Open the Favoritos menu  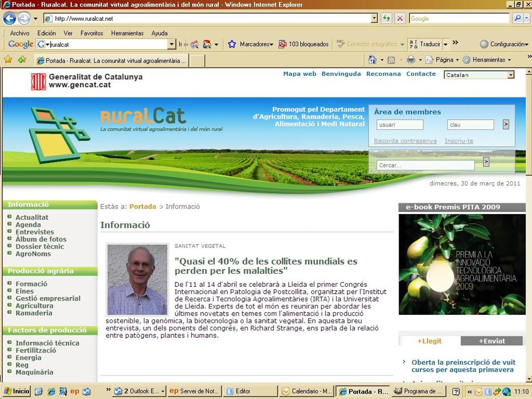click(x=92, y=33)
